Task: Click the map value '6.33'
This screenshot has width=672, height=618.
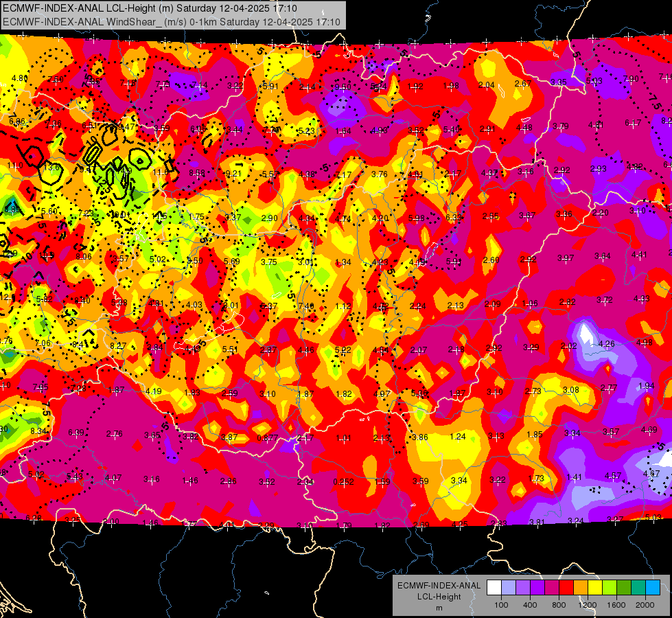Action: [x=454, y=218]
